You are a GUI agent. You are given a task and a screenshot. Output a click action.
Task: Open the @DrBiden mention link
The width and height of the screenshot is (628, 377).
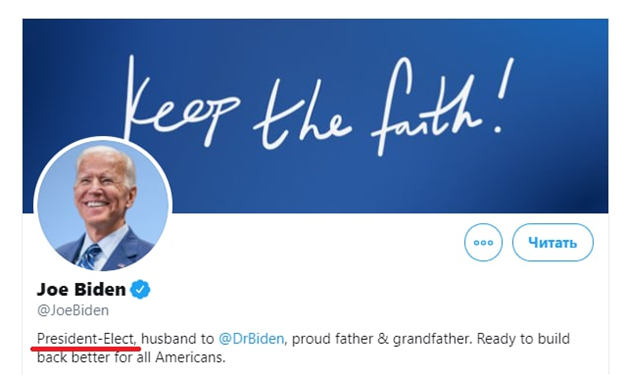pyautogui.click(x=251, y=339)
